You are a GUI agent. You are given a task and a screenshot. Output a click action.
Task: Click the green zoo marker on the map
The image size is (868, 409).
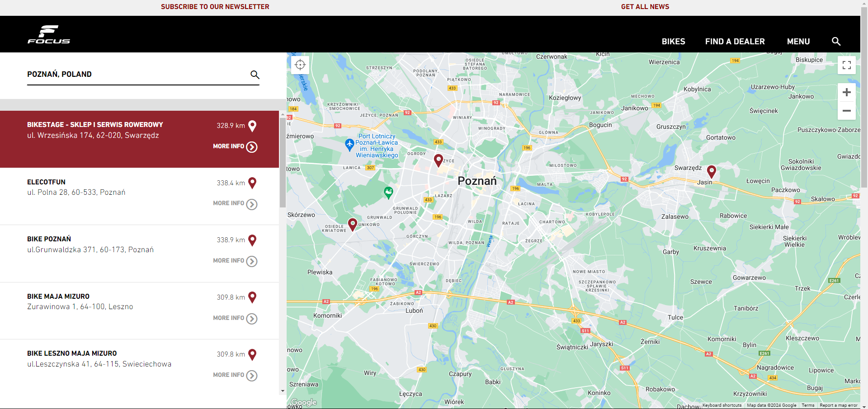pos(388,193)
